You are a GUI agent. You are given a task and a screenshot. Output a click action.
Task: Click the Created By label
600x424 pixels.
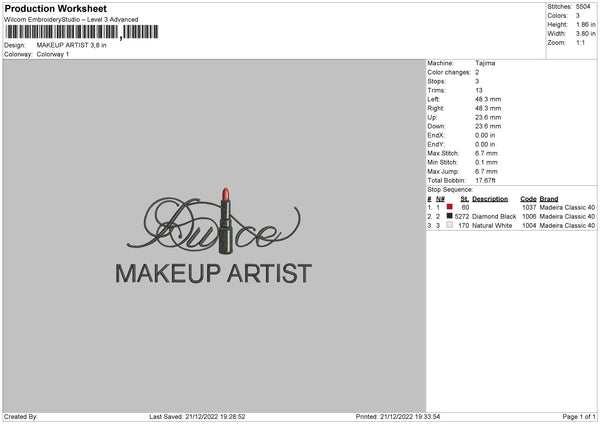click(21, 417)
